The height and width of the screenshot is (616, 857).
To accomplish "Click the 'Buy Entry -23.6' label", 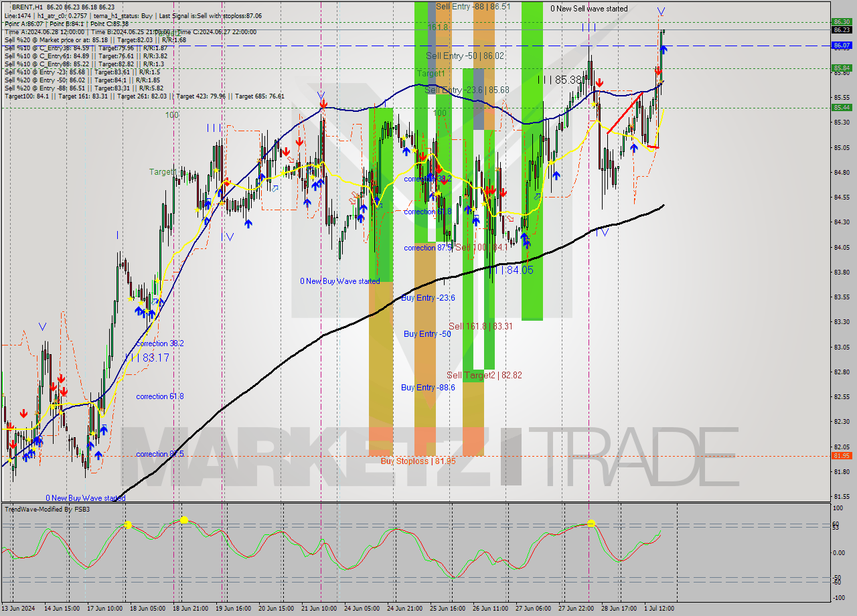I will [x=428, y=298].
